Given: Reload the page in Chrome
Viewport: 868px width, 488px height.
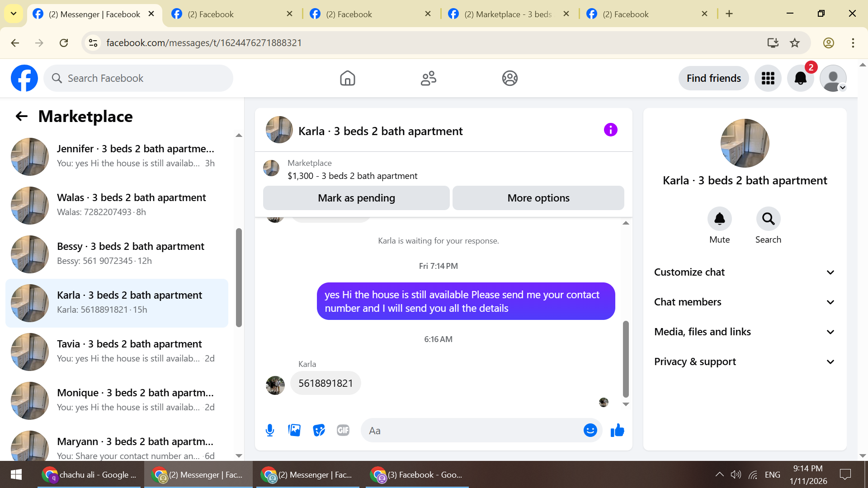Looking at the screenshot, I should click(x=64, y=43).
